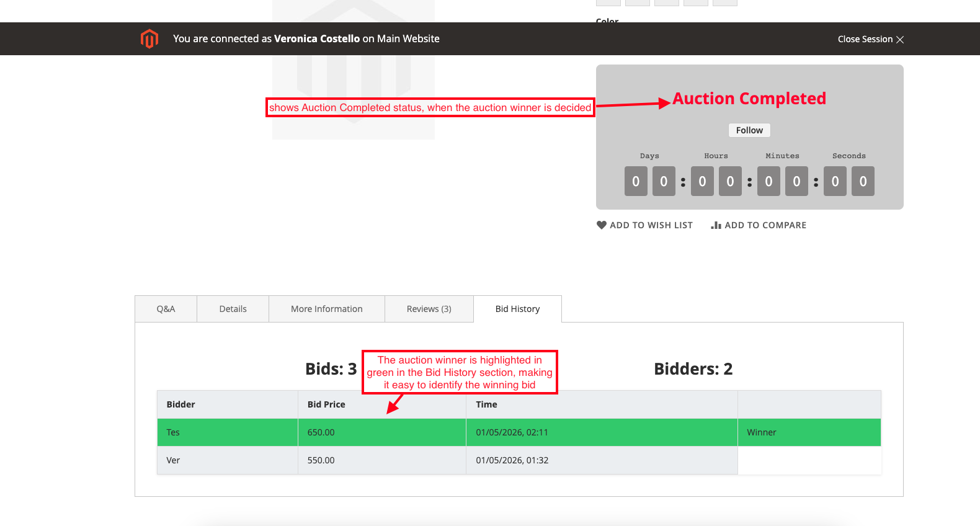Click the heart icon for wish list
Screen dimensions: 980x526
tap(601, 225)
